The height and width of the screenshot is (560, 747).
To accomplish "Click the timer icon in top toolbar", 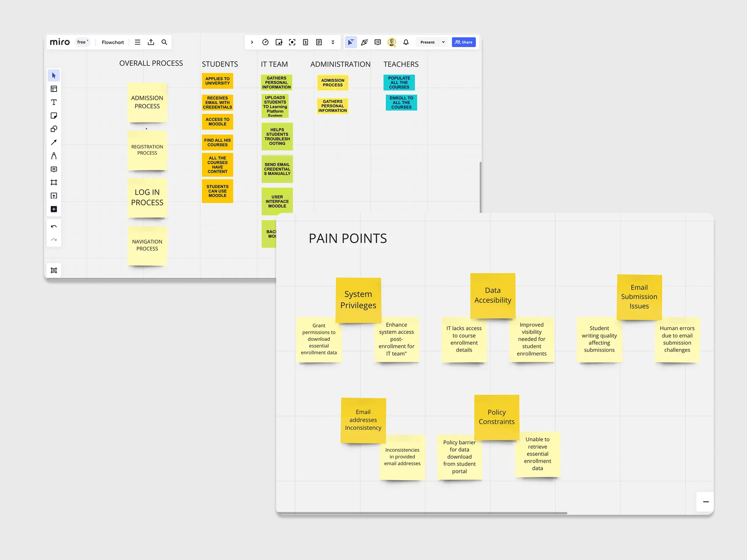I will click(265, 42).
